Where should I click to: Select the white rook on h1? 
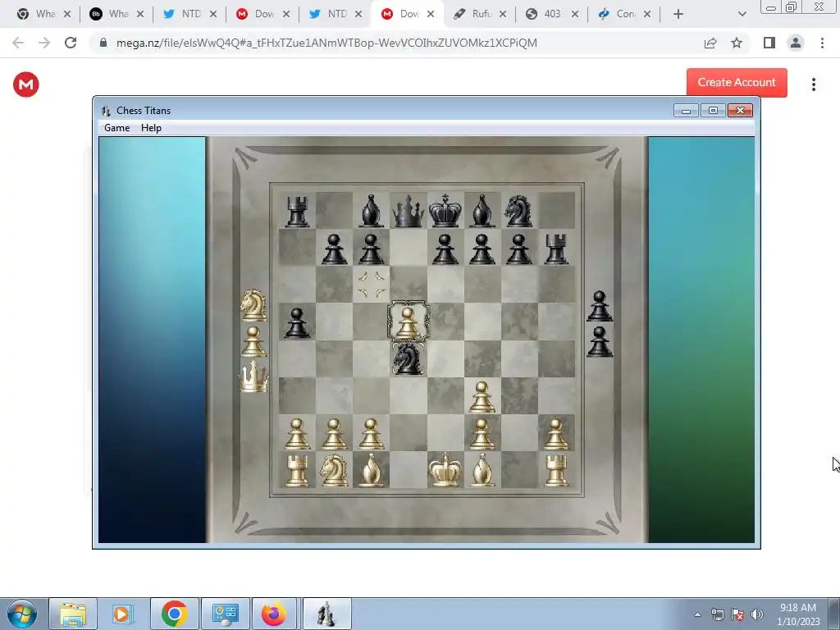pyautogui.click(x=555, y=470)
